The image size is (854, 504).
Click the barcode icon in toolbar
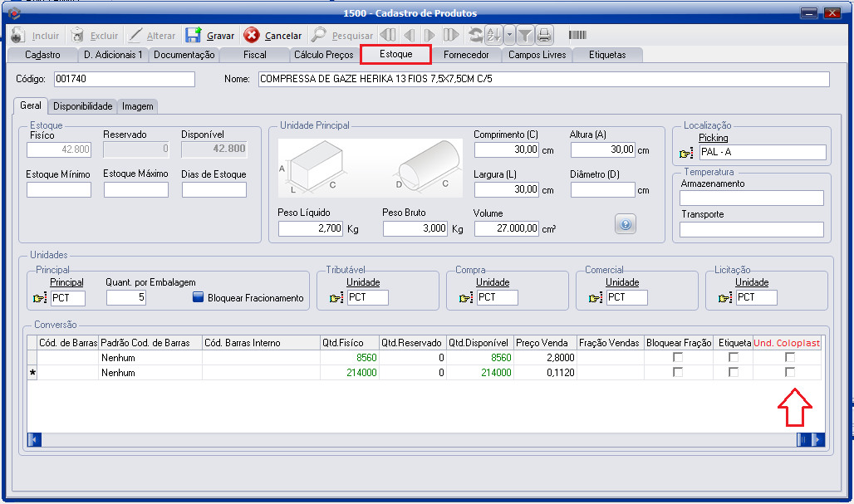pyautogui.click(x=577, y=36)
